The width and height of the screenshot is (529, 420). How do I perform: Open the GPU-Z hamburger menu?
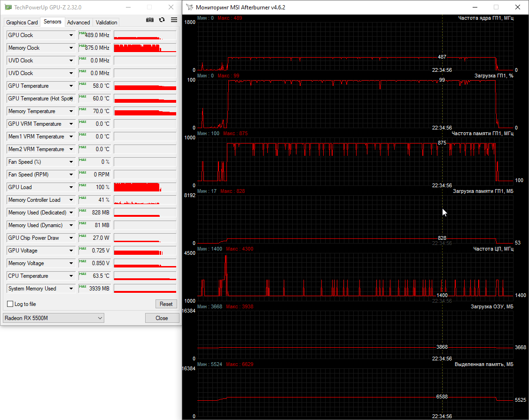tap(174, 20)
